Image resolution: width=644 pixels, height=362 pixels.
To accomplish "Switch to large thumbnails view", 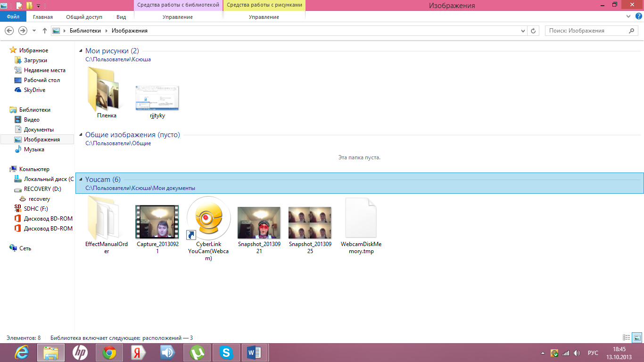I will coord(637,337).
